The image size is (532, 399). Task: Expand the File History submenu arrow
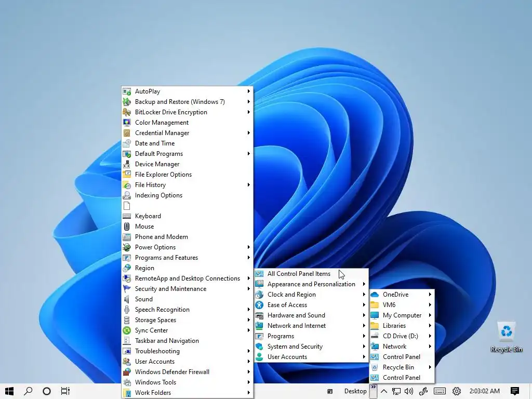[249, 185]
